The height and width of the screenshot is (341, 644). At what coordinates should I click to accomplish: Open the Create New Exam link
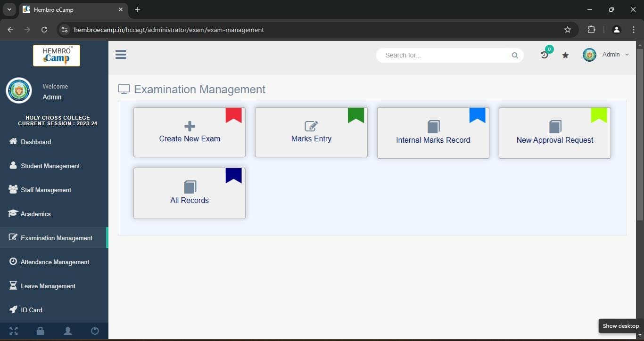tap(190, 138)
